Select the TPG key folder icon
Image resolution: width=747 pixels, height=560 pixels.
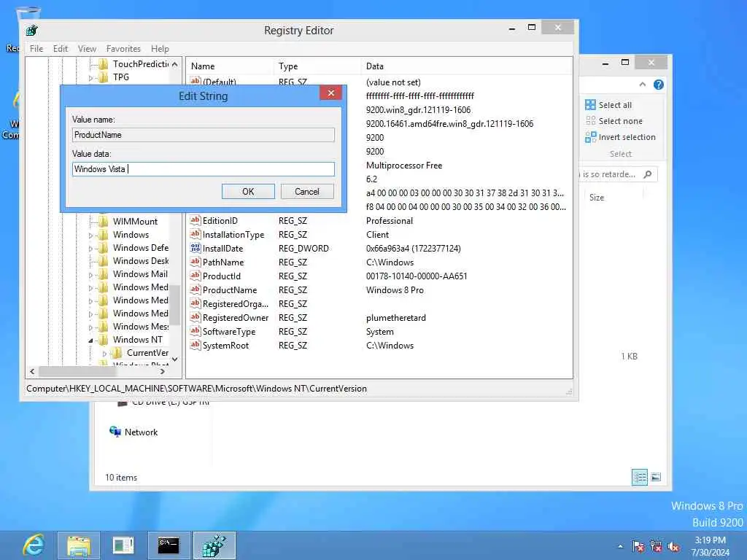click(104, 77)
